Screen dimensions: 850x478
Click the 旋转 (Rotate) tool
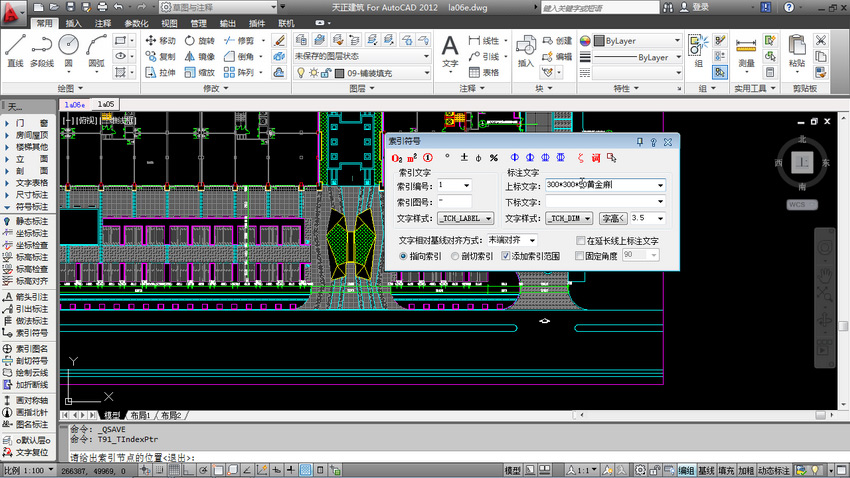click(x=199, y=41)
